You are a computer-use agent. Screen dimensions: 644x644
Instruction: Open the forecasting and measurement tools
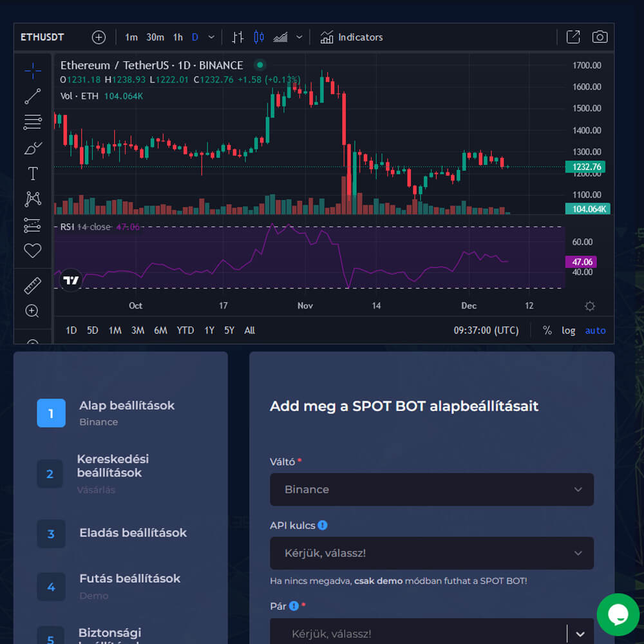click(32, 225)
